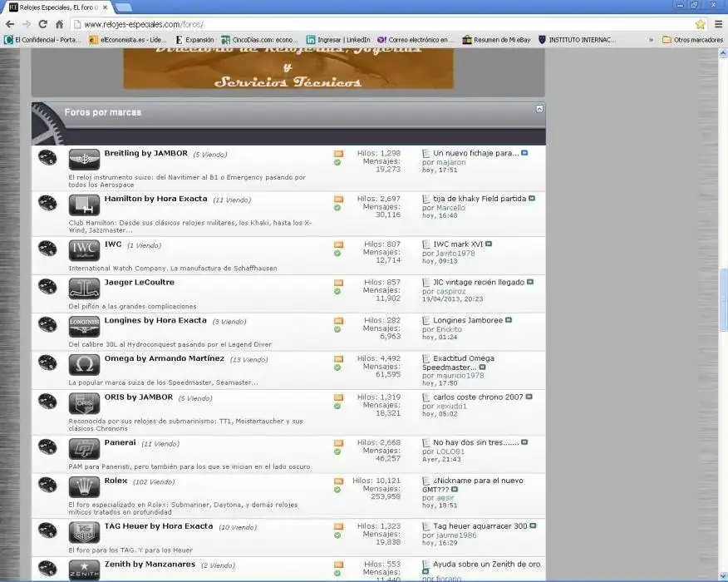The height and width of the screenshot is (582, 728).
Task: Open the Jaeger LeCoultre logo icon
Action: pos(84,289)
